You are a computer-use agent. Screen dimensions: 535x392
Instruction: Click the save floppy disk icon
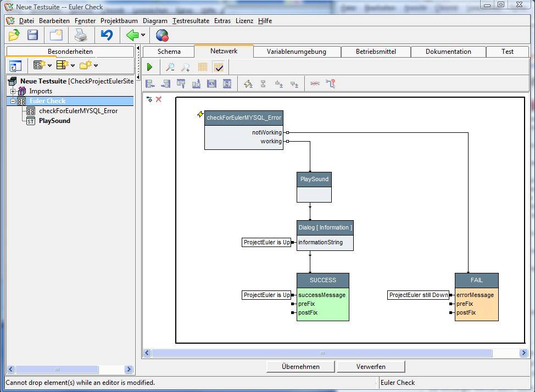click(33, 36)
